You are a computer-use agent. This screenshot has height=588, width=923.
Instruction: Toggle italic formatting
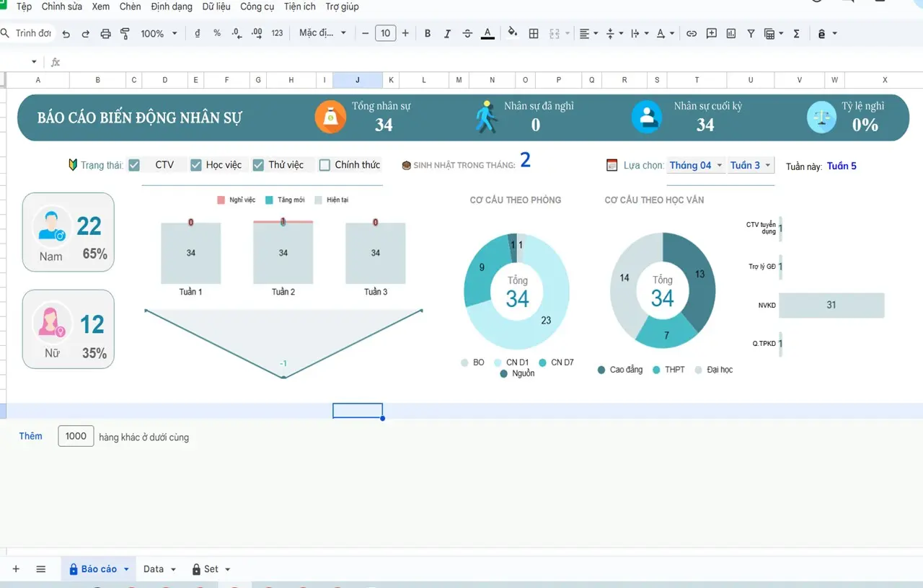(x=447, y=33)
